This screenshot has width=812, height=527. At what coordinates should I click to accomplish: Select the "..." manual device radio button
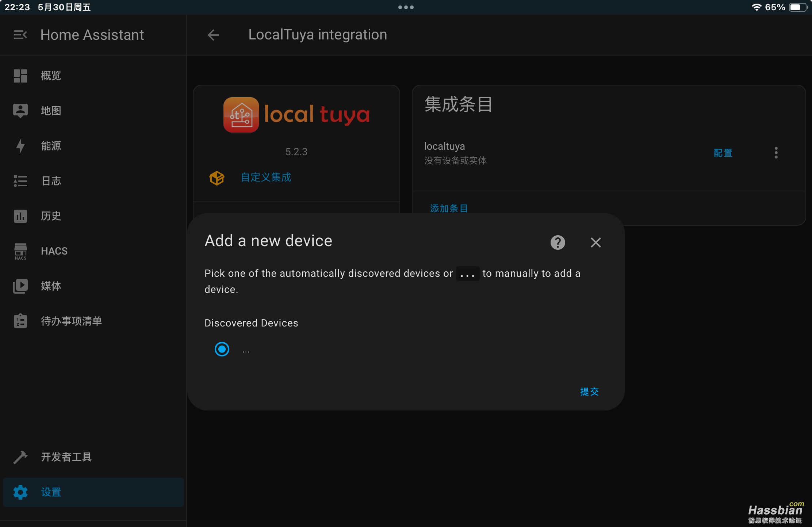tap(222, 349)
